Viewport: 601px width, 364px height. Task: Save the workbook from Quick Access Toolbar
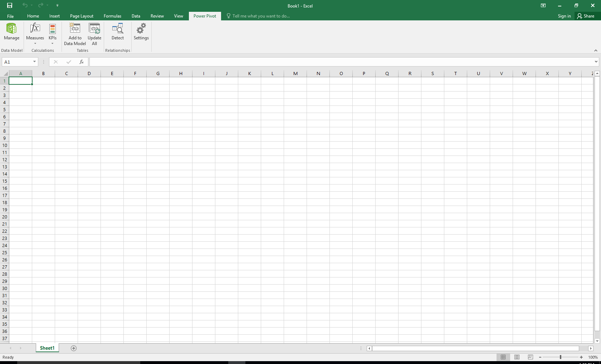[x=9, y=5]
